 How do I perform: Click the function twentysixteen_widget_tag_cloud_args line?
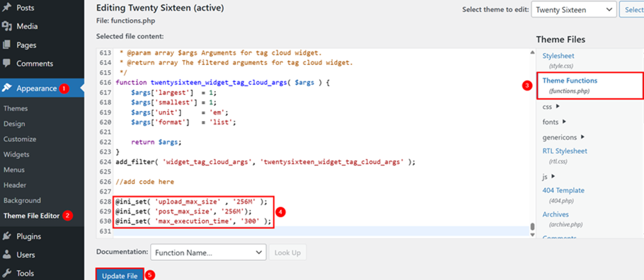click(223, 83)
